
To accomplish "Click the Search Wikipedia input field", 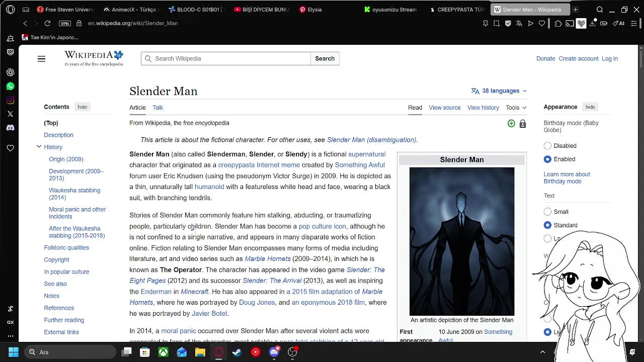I will click(x=225, y=59).
